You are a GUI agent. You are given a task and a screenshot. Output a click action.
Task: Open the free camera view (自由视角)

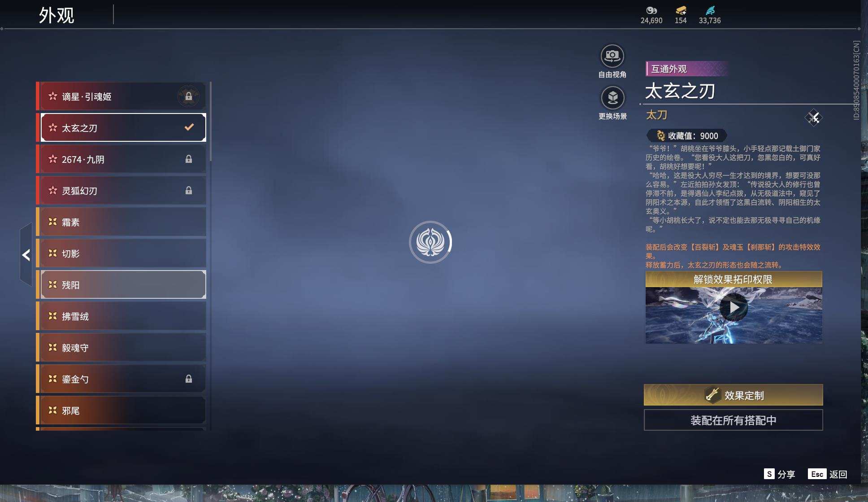[x=612, y=56]
